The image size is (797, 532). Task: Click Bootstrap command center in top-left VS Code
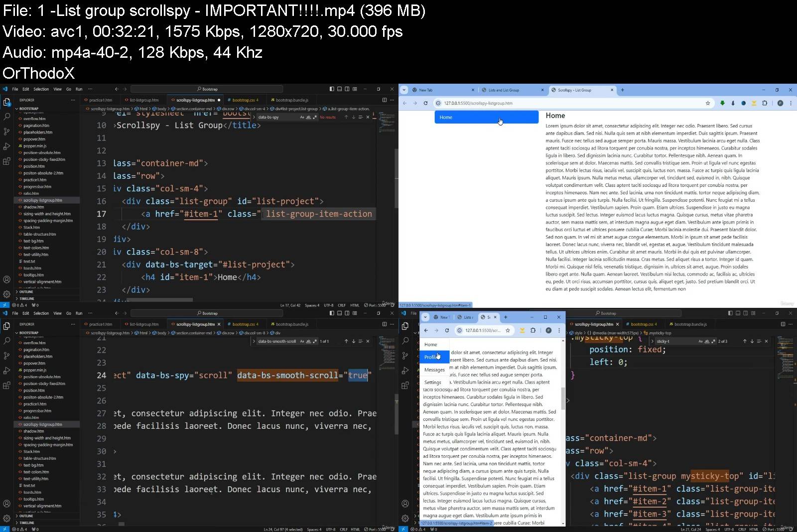[207, 89]
